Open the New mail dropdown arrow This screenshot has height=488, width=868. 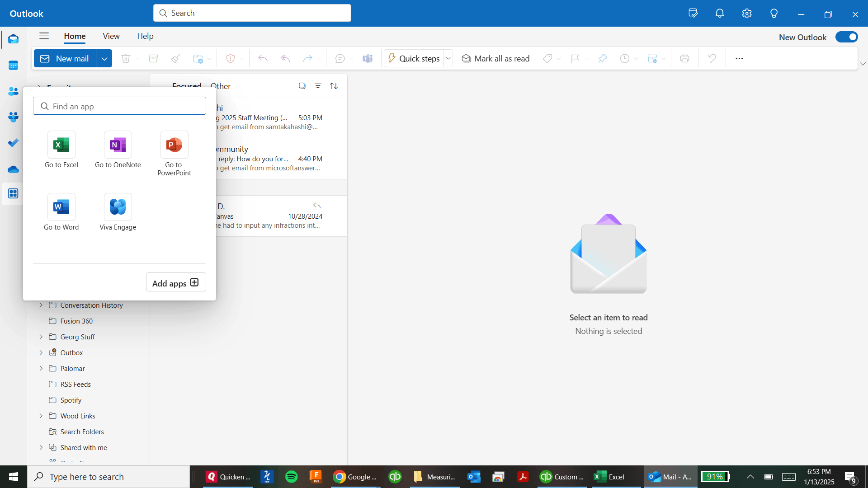[x=104, y=59]
